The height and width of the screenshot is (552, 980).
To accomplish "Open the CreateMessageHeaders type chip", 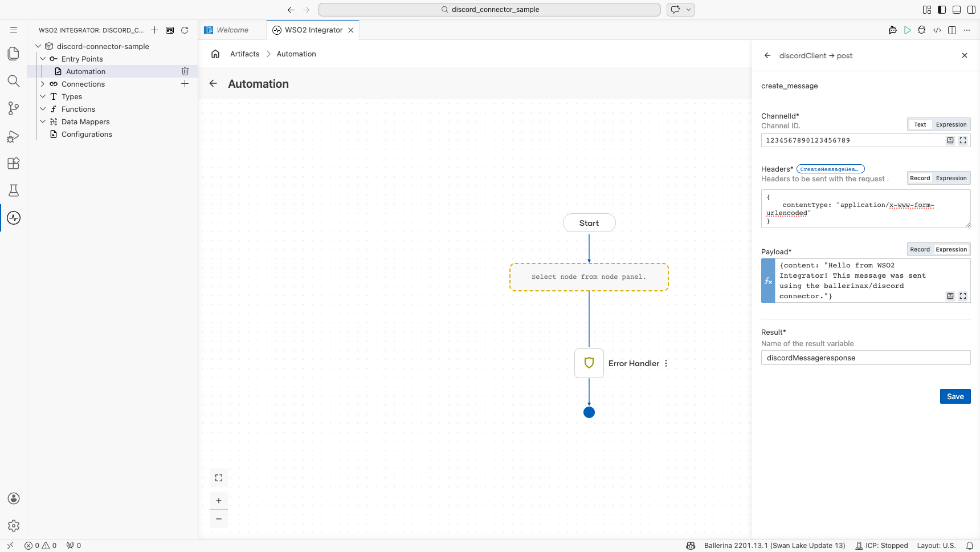I will coord(831,169).
